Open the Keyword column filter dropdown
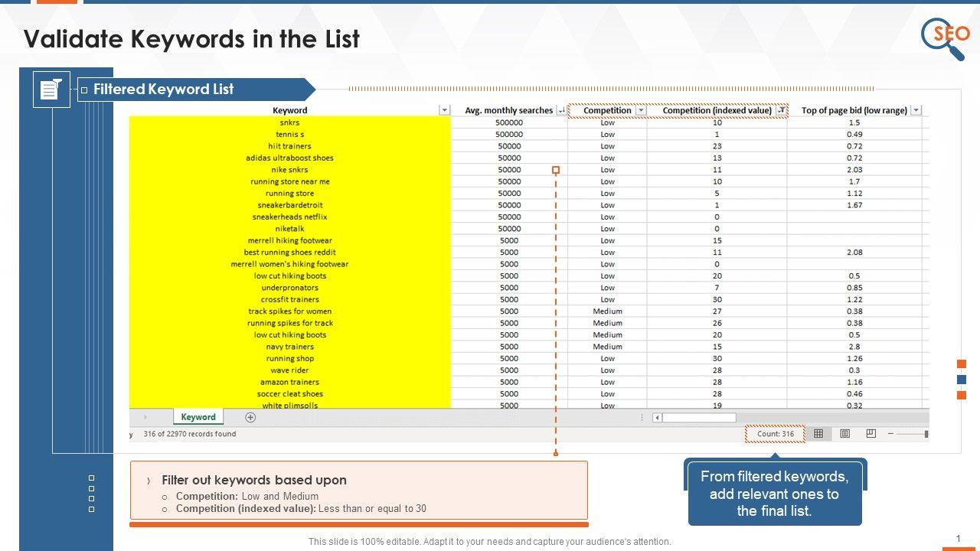The width and height of the screenshot is (980, 551). pos(444,110)
